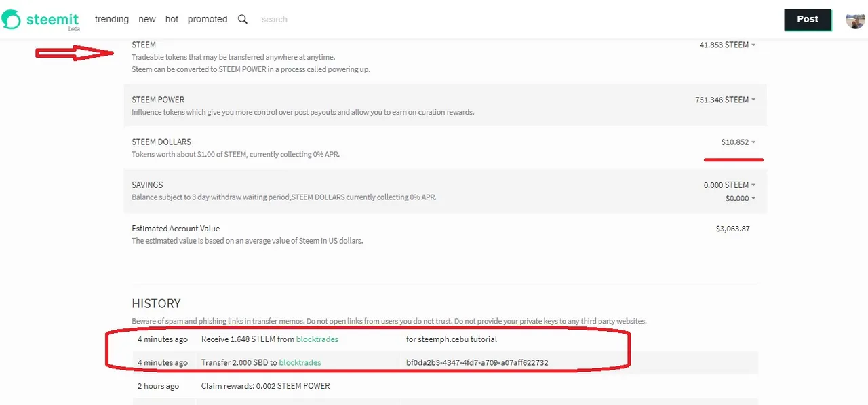Viewport: 868px width, 405px height.
Task: Click the STEEM tradeable tokens label
Action: [x=144, y=45]
